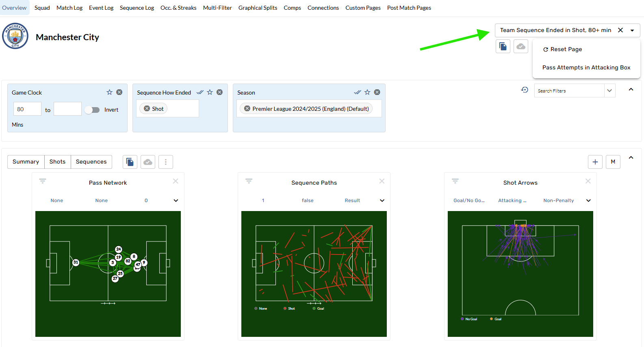644x347 pixels.
Task: Click the filter history restore icon
Action: coord(525,90)
